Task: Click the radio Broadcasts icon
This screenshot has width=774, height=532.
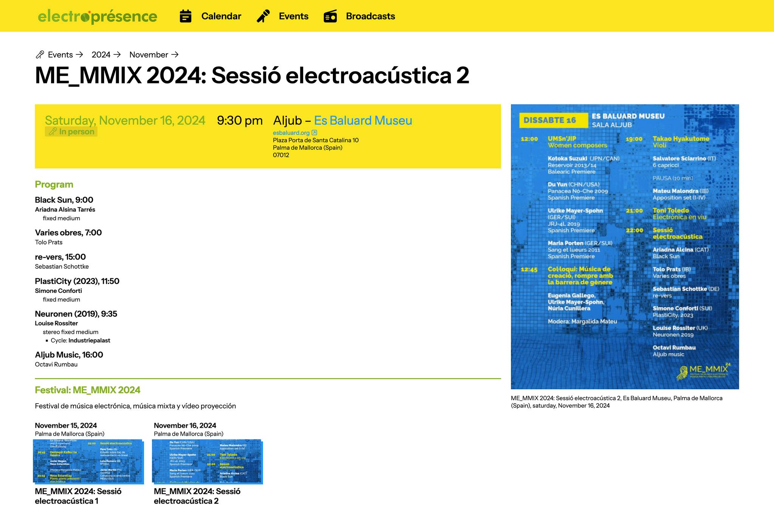Action: pos(330,16)
